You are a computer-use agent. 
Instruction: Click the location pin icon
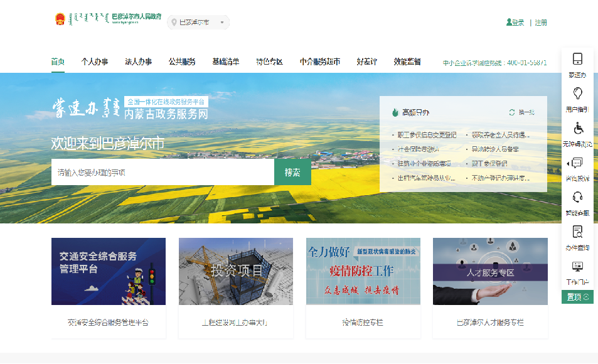pyautogui.click(x=174, y=23)
